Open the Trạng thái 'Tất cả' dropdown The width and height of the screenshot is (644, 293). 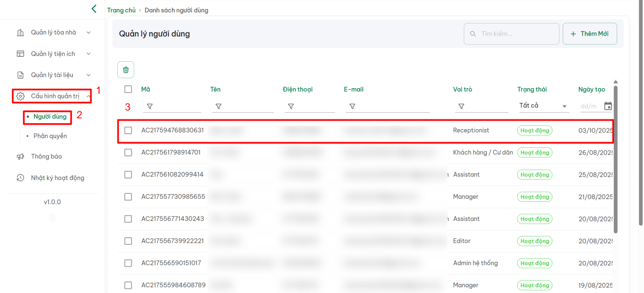543,106
